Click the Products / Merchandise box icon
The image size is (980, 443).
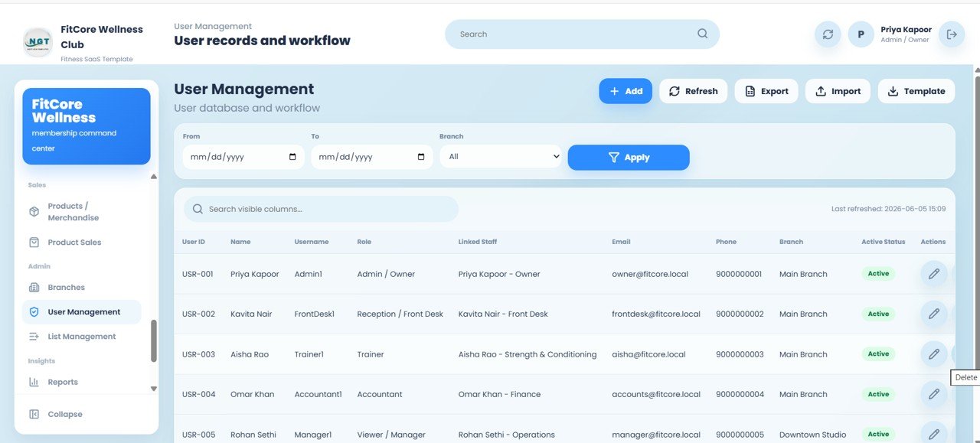(34, 212)
